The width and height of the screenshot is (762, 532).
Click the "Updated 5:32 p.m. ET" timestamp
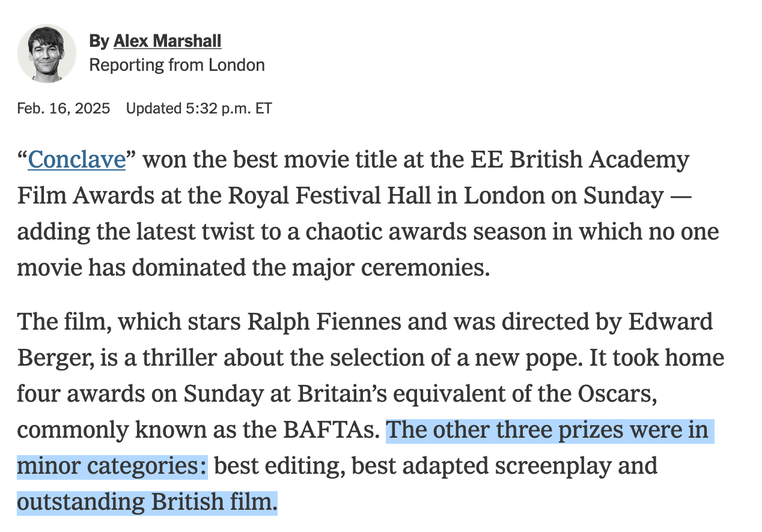pyautogui.click(x=199, y=109)
